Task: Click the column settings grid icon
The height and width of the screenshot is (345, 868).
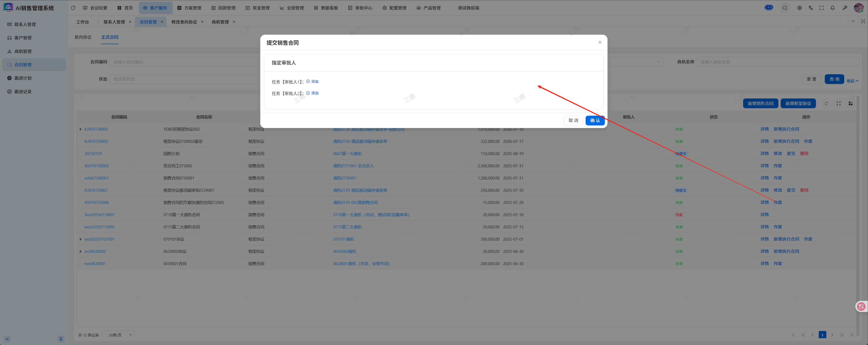Action: [x=851, y=103]
